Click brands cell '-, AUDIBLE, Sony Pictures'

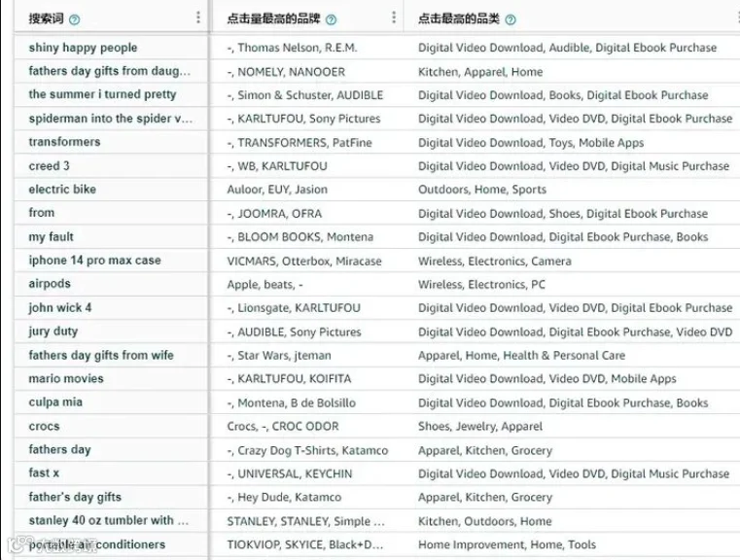coord(294,332)
